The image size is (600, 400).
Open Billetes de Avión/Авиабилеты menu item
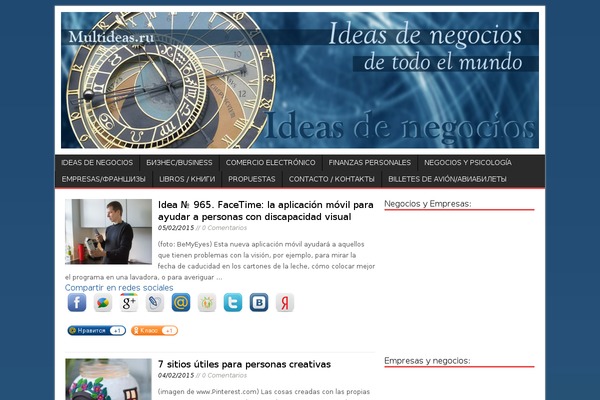(x=447, y=179)
